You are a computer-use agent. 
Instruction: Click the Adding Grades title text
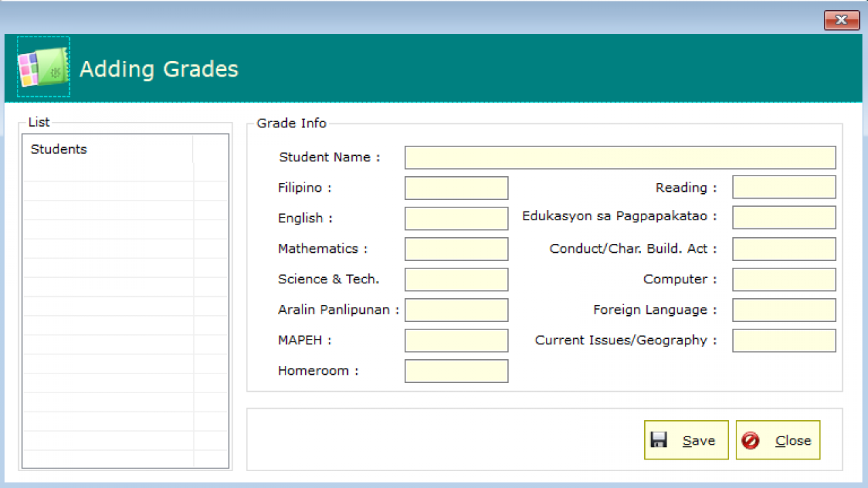click(x=159, y=69)
